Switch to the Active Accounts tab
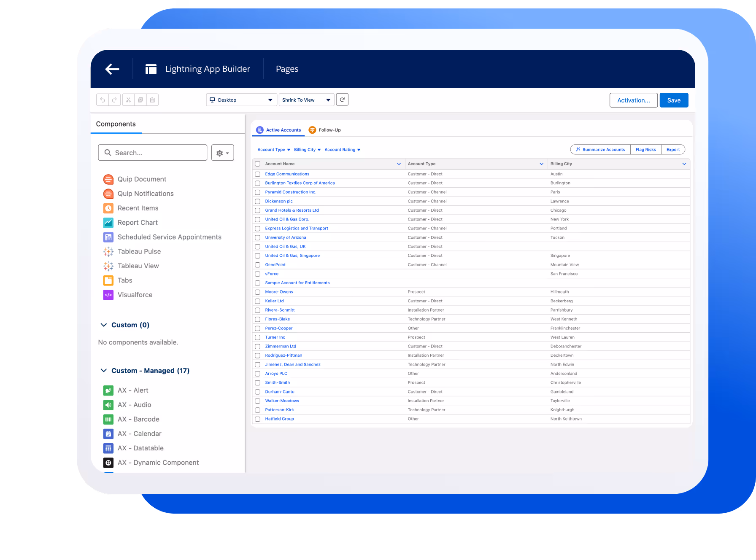 point(279,130)
